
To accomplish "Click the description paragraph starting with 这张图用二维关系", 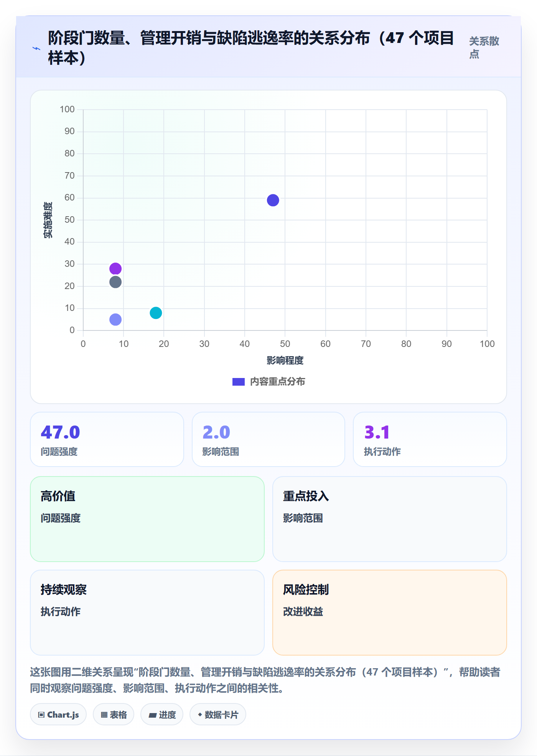I will (265, 680).
